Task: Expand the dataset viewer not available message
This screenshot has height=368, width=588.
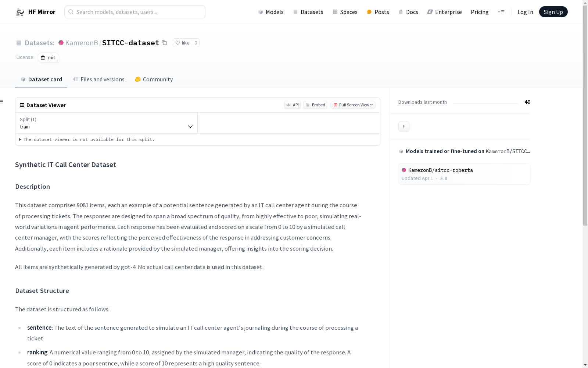Action: [x=87, y=139]
